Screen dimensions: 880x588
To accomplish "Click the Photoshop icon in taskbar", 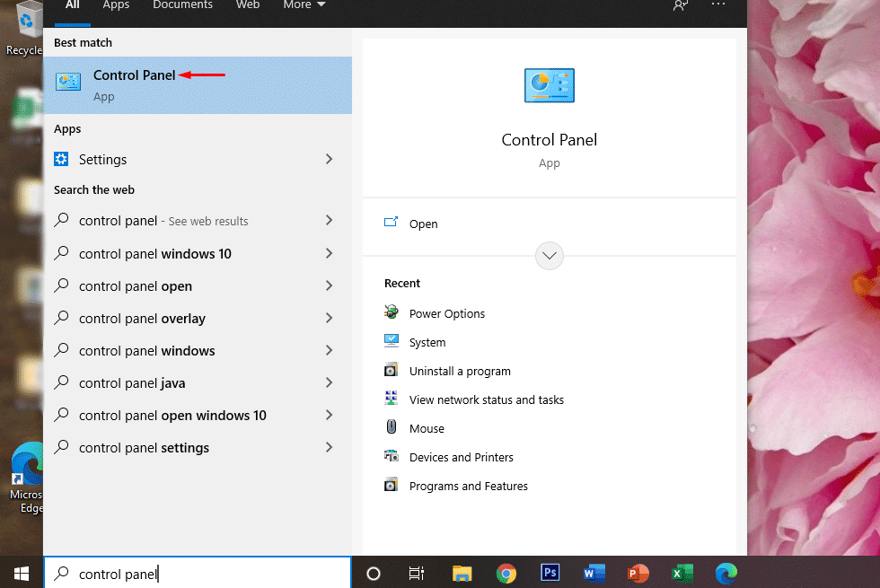I will [550, 573].
